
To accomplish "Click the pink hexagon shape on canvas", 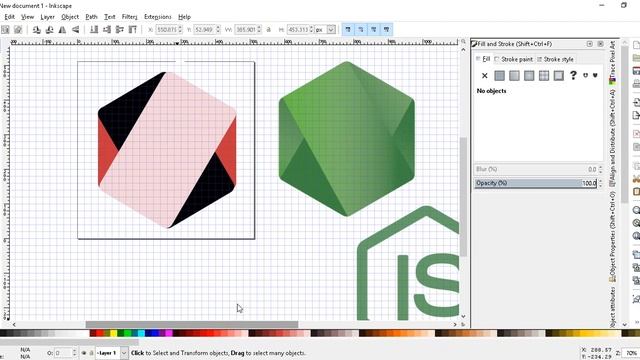I will [x=167, y=150].
